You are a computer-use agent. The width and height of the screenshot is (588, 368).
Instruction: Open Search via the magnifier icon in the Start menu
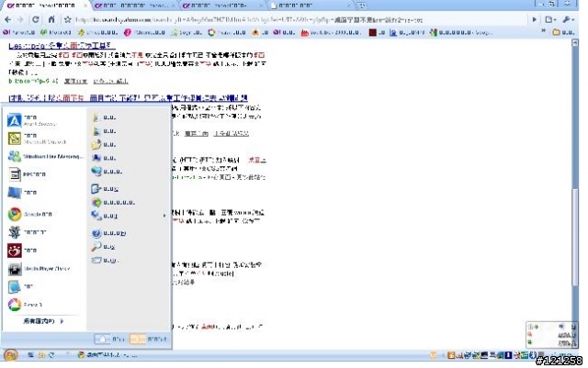tap(103, 247)
